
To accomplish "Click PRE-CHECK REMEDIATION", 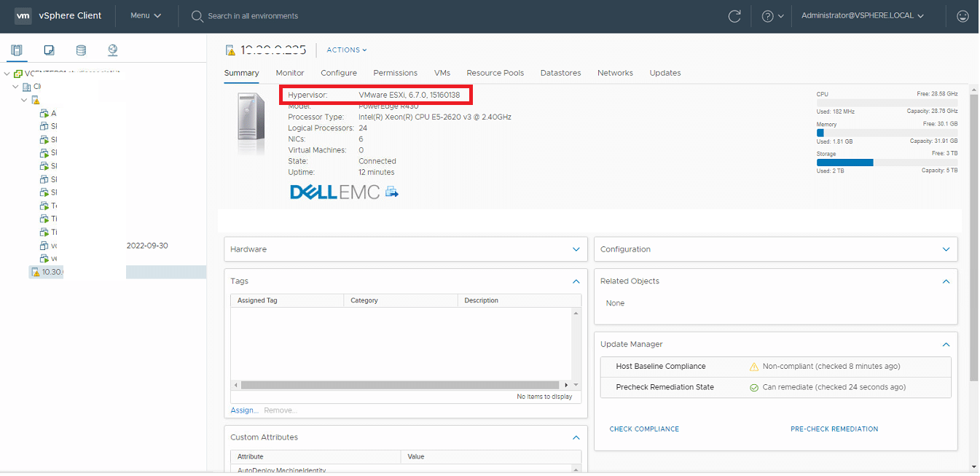I will (x=834, y=429).
